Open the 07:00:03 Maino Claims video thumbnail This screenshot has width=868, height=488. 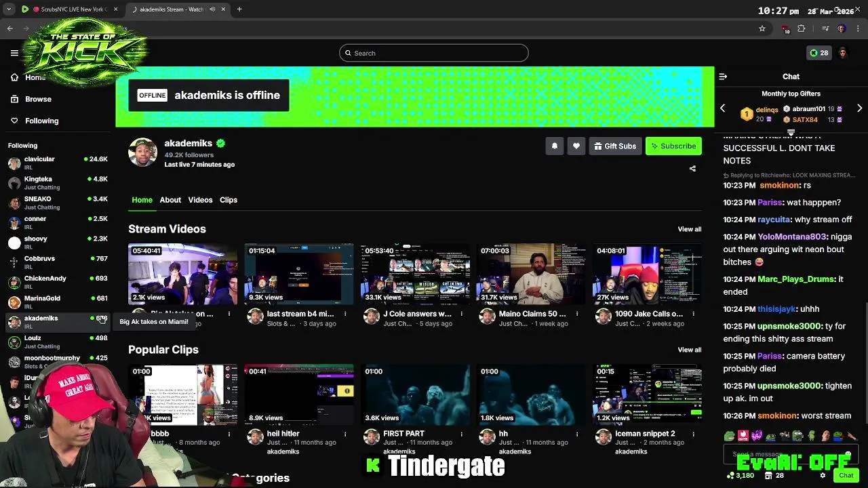(x=532, y=274)
